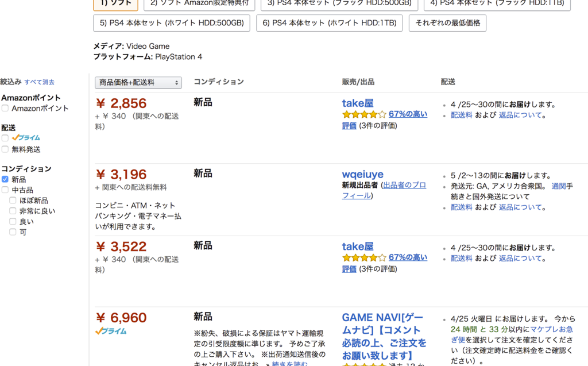Clear all filters with すべて消去
588x366 pixels.
tap(40, 82)
